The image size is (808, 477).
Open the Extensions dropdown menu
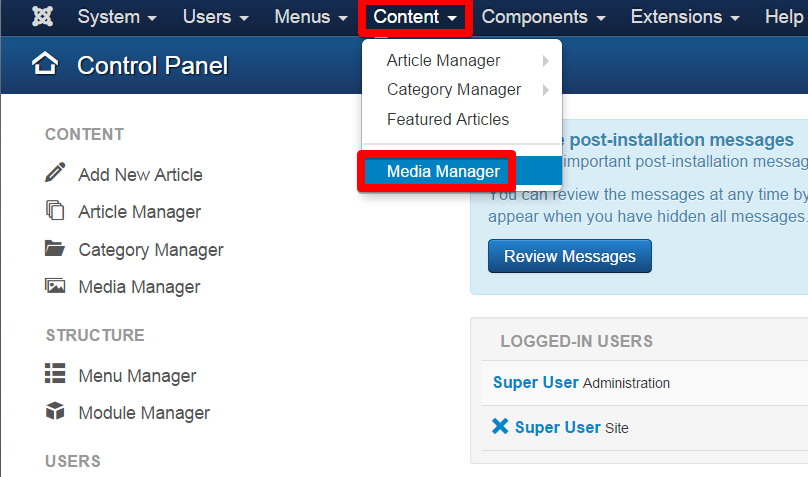[685, 17]
